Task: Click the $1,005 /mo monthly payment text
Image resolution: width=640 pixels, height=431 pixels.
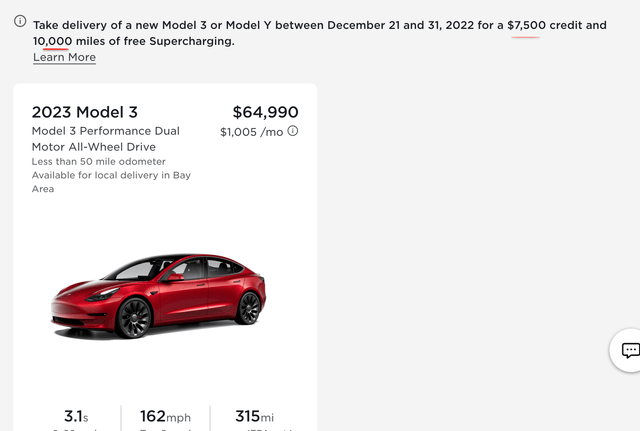Action: [x=252, y=132]
